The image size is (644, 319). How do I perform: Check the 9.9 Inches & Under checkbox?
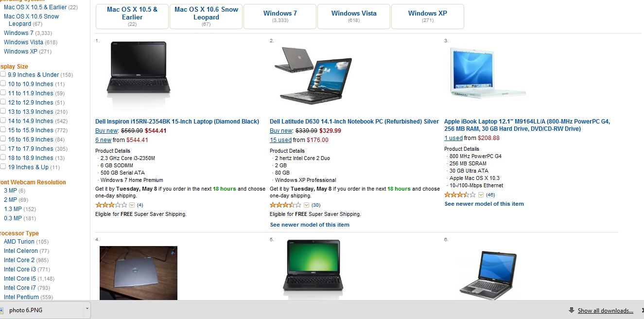[3, 74]
